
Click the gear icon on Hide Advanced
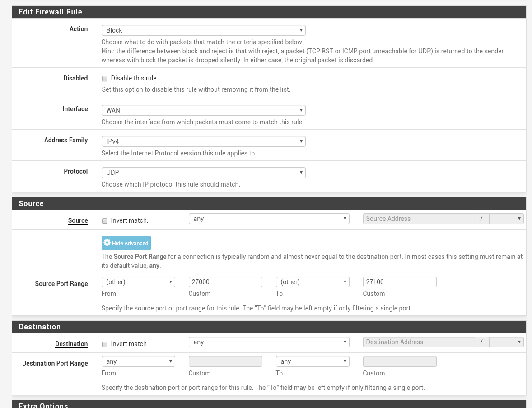[107, 243]
